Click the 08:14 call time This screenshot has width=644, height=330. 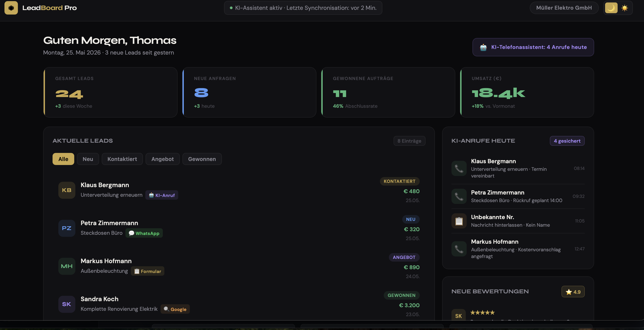[579, 169]
